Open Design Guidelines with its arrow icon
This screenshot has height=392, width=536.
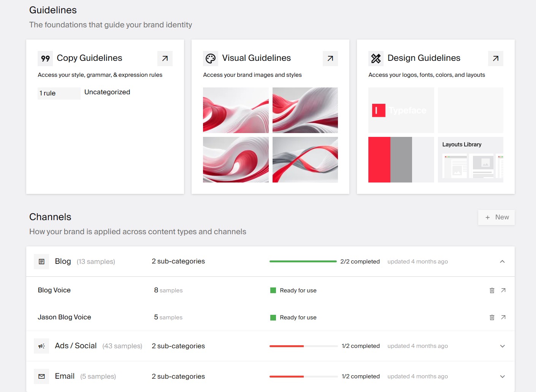pos(496,59)
